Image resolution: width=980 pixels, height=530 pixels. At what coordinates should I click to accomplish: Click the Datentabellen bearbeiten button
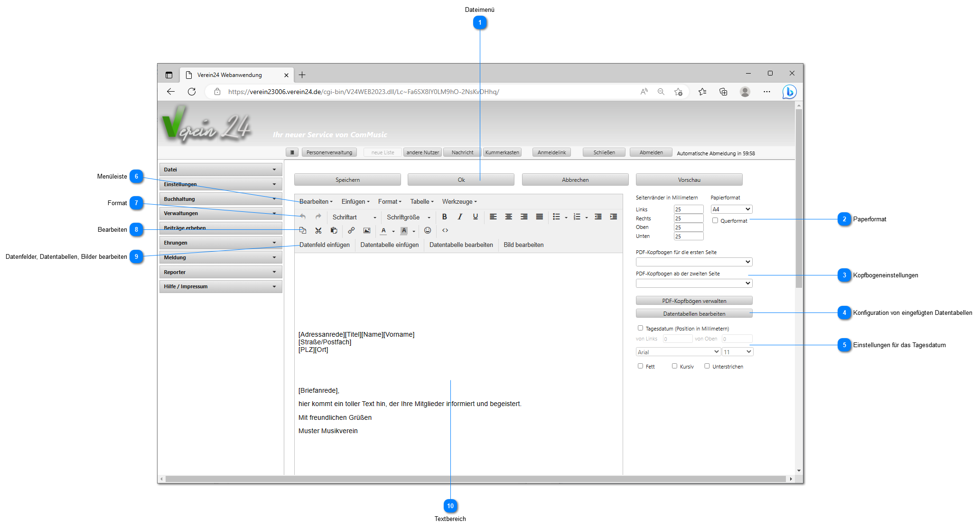694,313
